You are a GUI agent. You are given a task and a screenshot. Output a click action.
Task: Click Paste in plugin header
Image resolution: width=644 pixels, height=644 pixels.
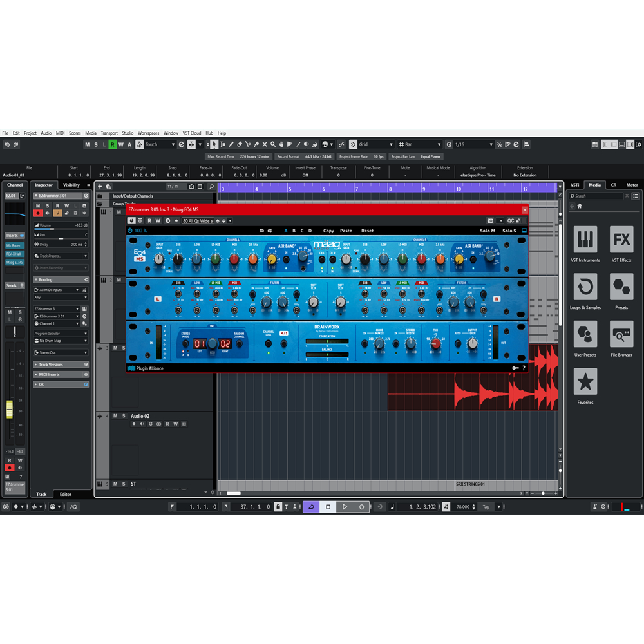[346, 231]
